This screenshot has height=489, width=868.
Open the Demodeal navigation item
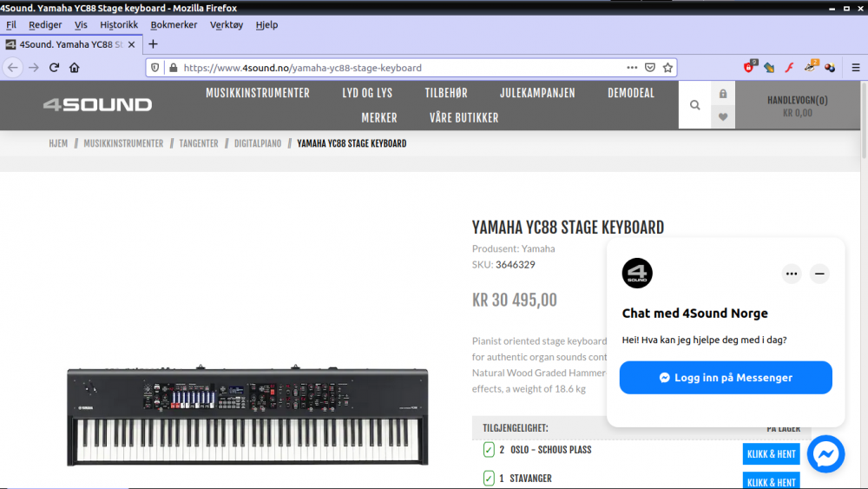click(x=631, y=93)
